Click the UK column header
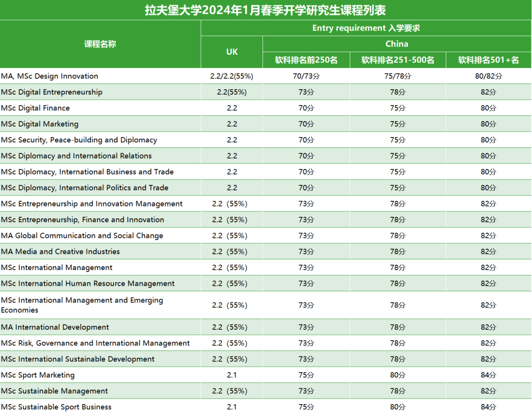The height and width of the screenshot is (414, 532). point(232,52)
